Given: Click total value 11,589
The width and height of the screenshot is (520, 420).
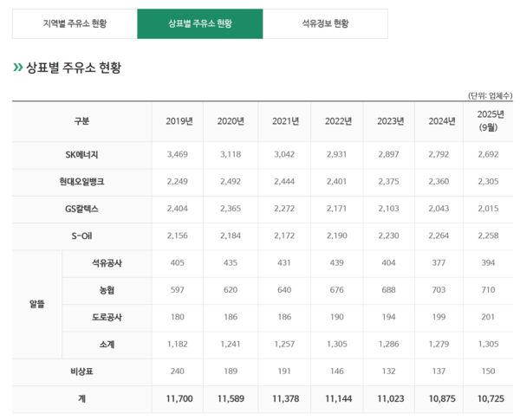Looking at the screenshot, I should [x=231, y=399].
